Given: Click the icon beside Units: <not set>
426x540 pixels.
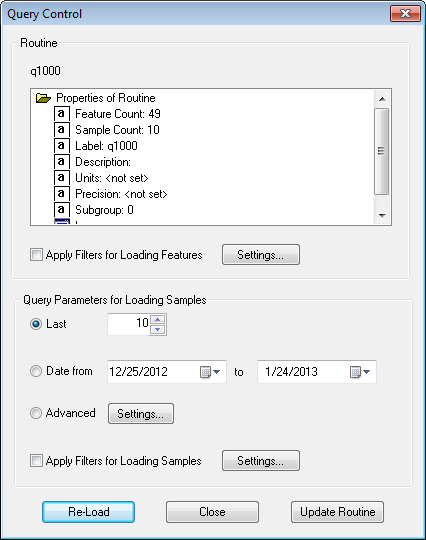Looking at the screenshot, I should (x=62, y=178).
